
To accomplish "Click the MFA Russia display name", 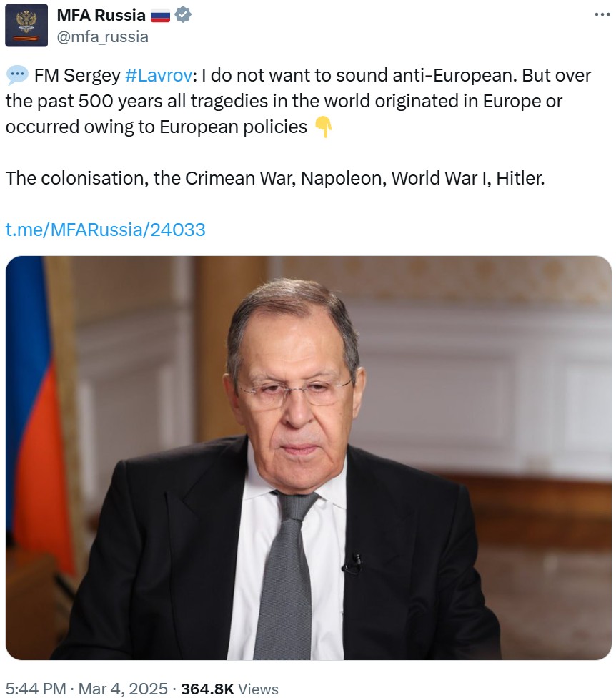I will click(x=101, y=15).
